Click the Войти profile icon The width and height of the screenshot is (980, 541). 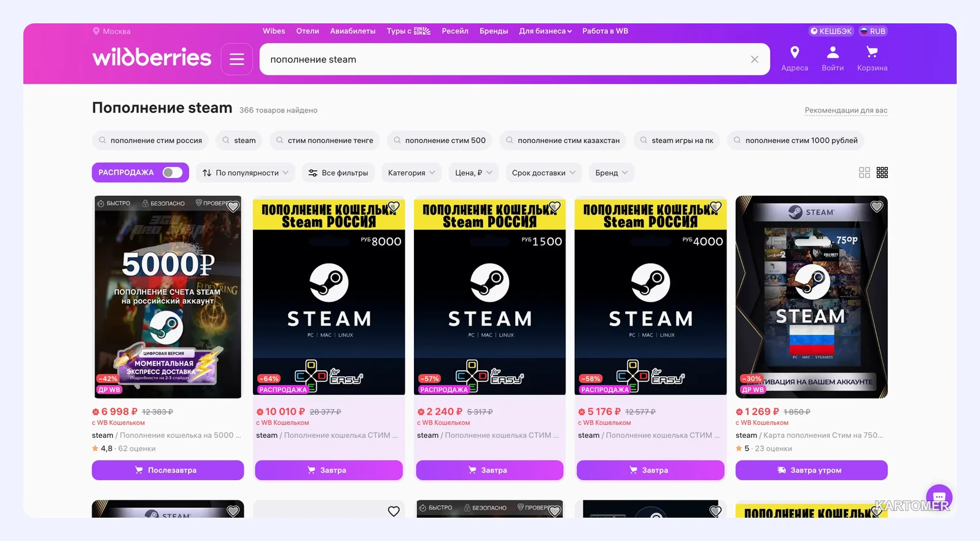(x=833, y=59)
